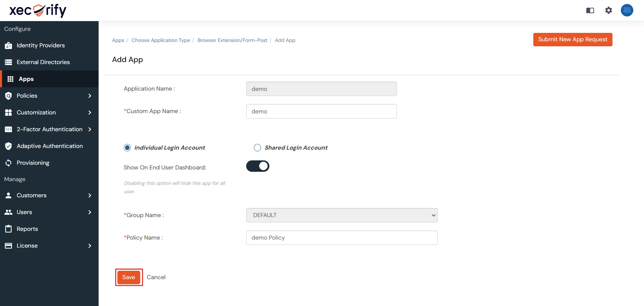This screenshot has width=644, height=306.
Task: Disable Show On End User Dashboard
Action: [258, 166]
